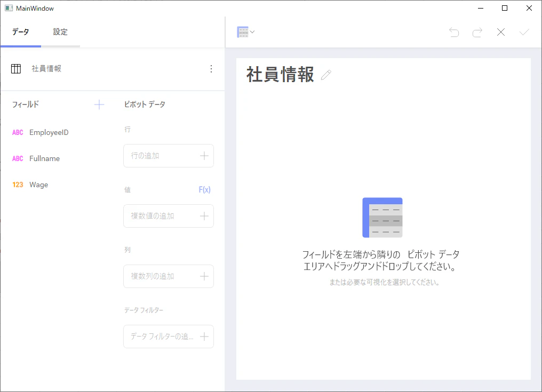Minimize the MainWindow window
This screenshot has height=392, width=542.
(x=481, y=9)
